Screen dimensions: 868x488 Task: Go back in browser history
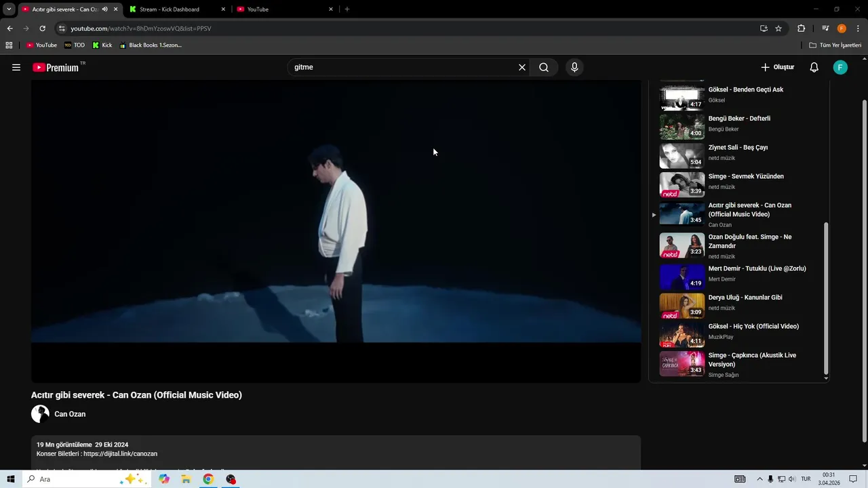click(x=9, y=28)
